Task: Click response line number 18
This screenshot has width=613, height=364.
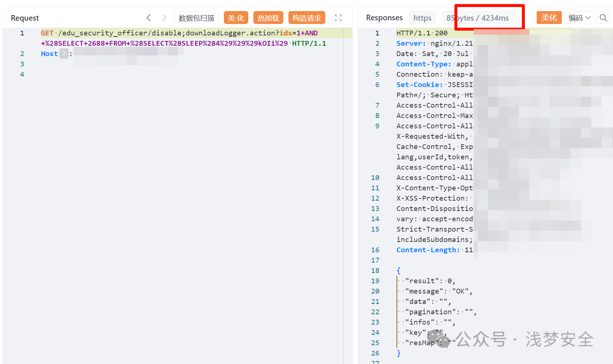Action: coord(375,270)
